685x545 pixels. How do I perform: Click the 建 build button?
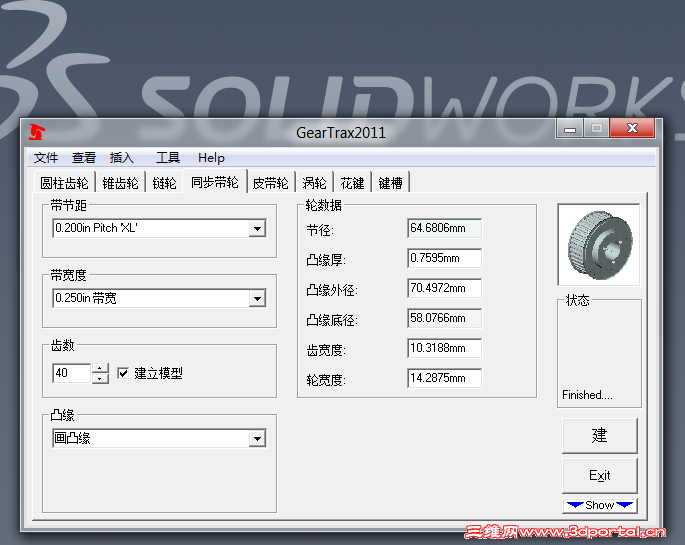click(x=599, y=436)
